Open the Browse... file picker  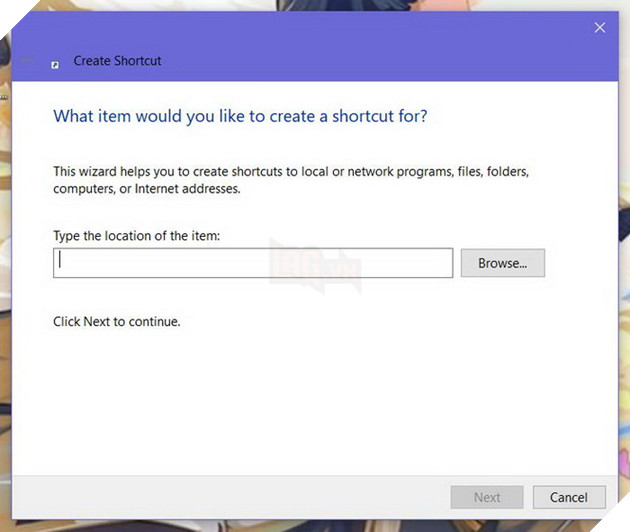coord(502,263)
